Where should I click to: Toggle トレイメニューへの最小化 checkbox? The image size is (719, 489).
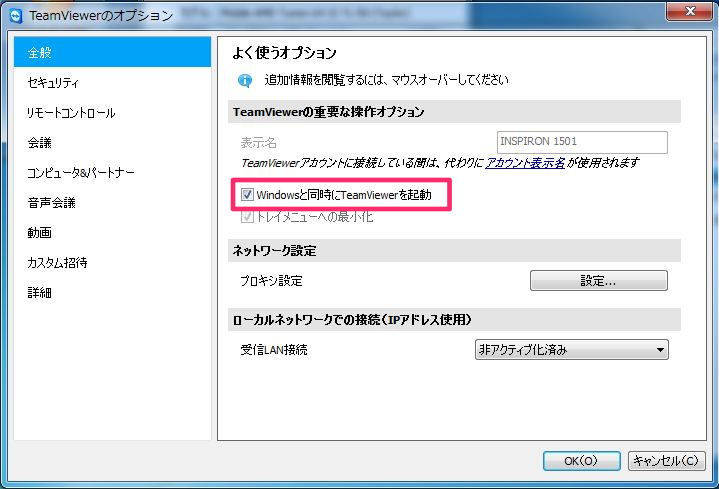pos(247,217)
